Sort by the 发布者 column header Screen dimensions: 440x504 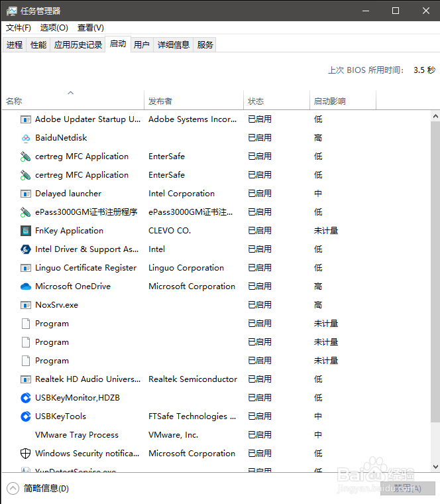point(194,100)
